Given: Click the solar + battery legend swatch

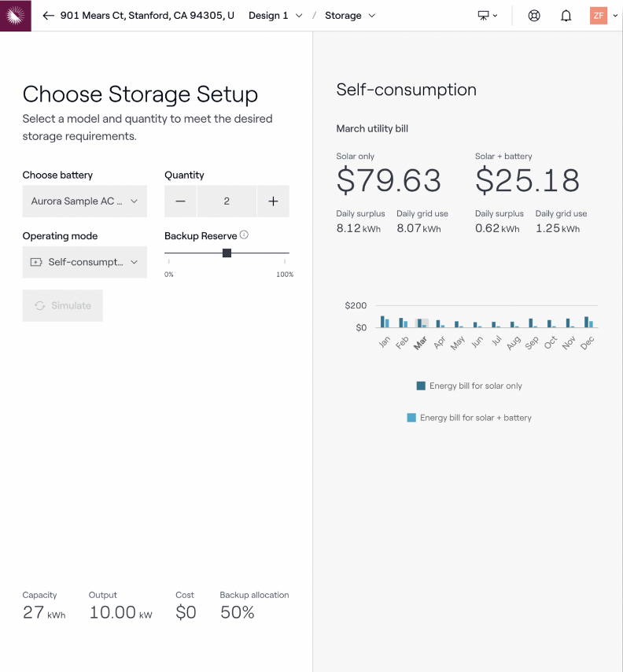Looking at the screenshot, I should 411,418.
